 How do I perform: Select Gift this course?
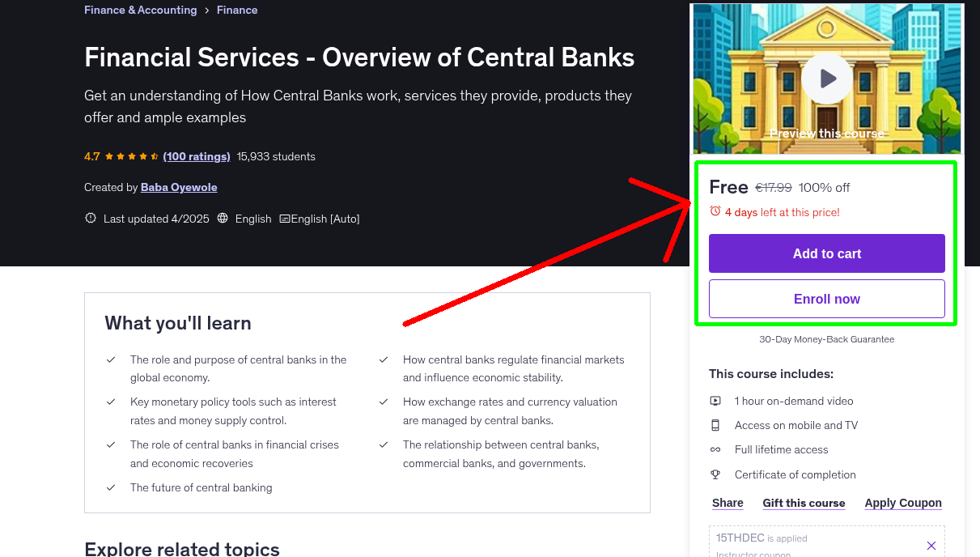pyautogui.click(x=804, y=503)
